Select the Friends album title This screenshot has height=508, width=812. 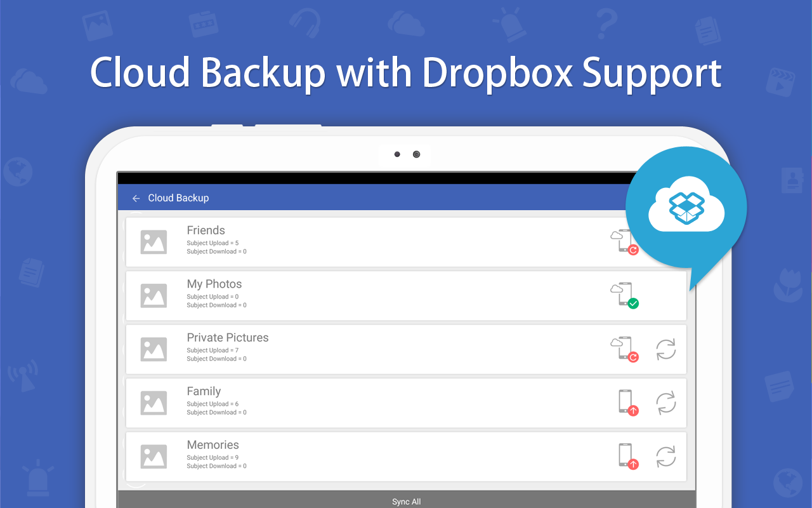pos(206,231)
